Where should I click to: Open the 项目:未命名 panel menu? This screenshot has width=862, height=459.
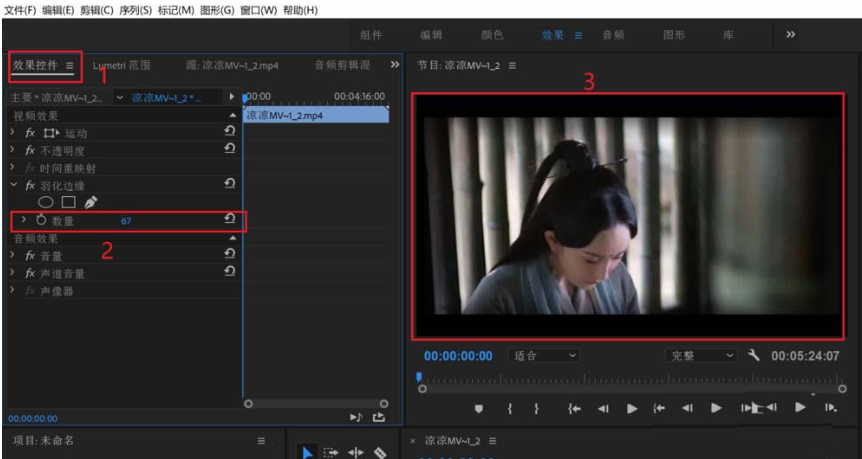(x=261, y=441)
